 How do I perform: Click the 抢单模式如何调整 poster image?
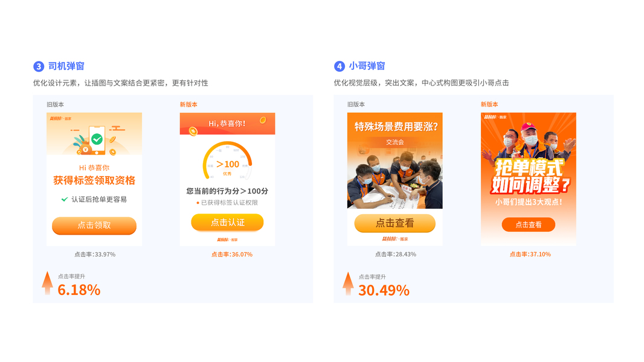pyautogui.click(x=528, y=179)
